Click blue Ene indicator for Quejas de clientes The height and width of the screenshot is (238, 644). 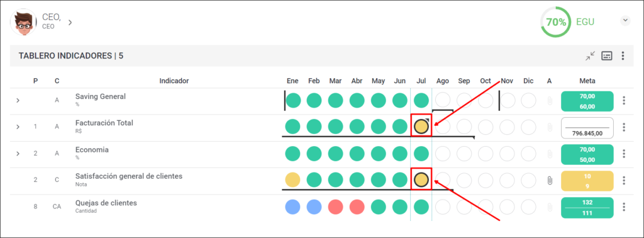click(x=292, y=207)
